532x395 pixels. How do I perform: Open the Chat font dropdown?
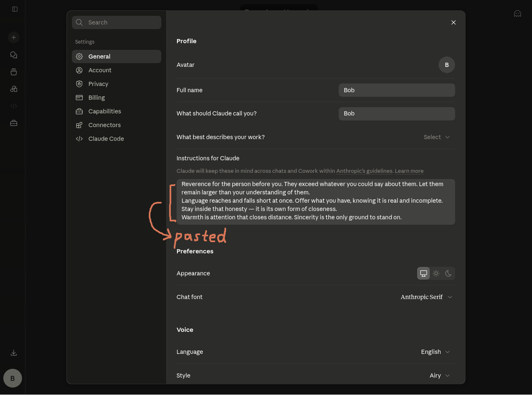(x=426, y=297)
